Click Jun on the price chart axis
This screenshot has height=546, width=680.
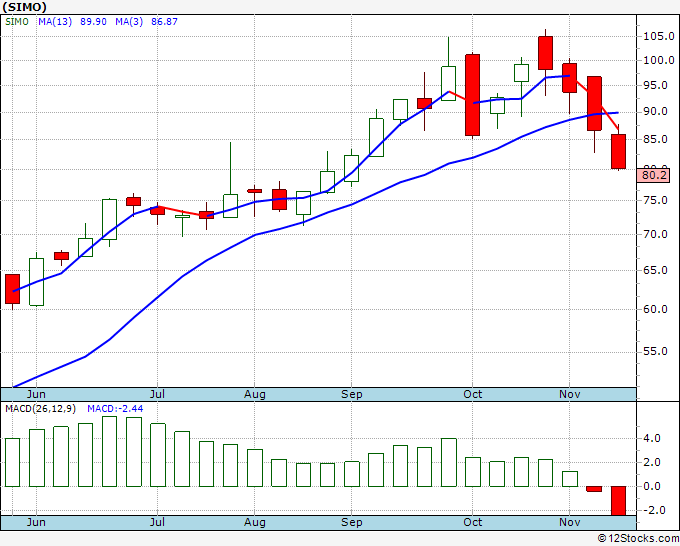(x=36, y=394)
